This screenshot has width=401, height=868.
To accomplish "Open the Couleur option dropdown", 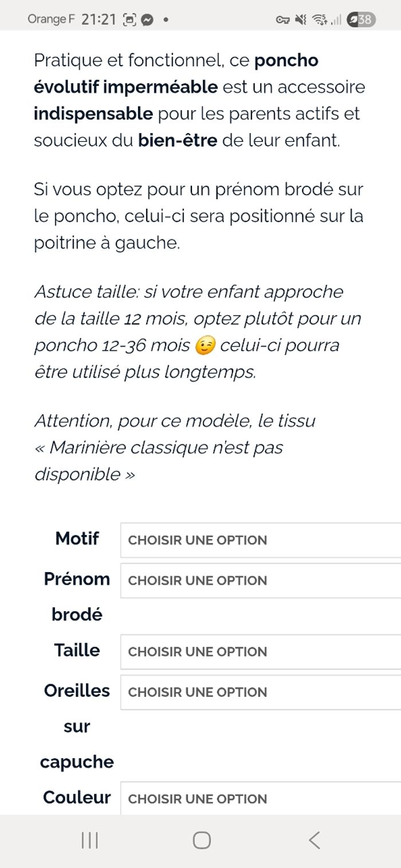I will pos(261,799).
